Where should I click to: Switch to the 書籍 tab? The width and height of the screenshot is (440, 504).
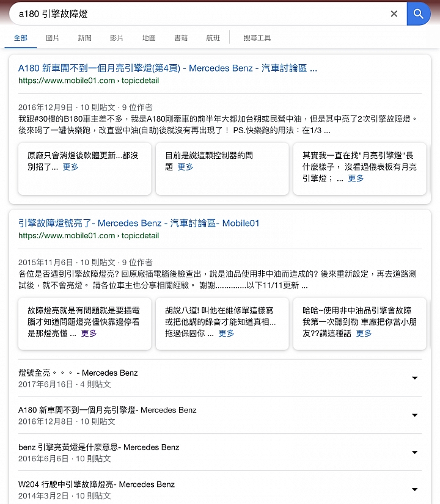point(181,38)
